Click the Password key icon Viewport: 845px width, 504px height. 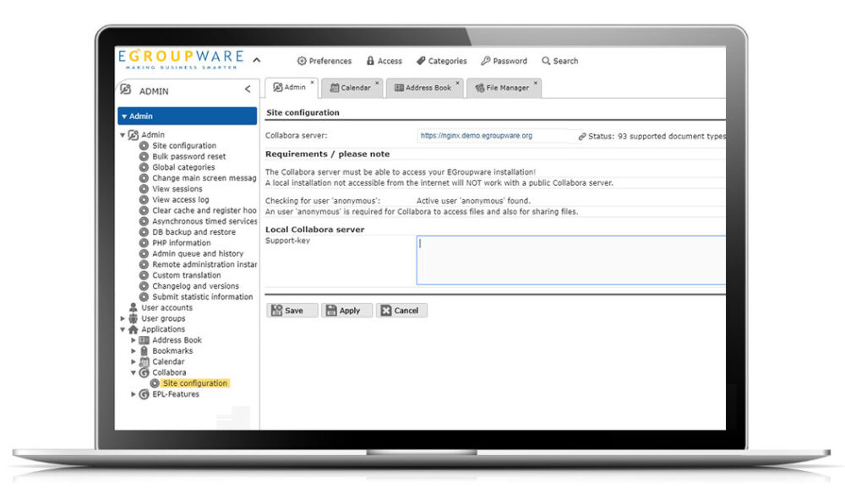(x=486, y=61)
